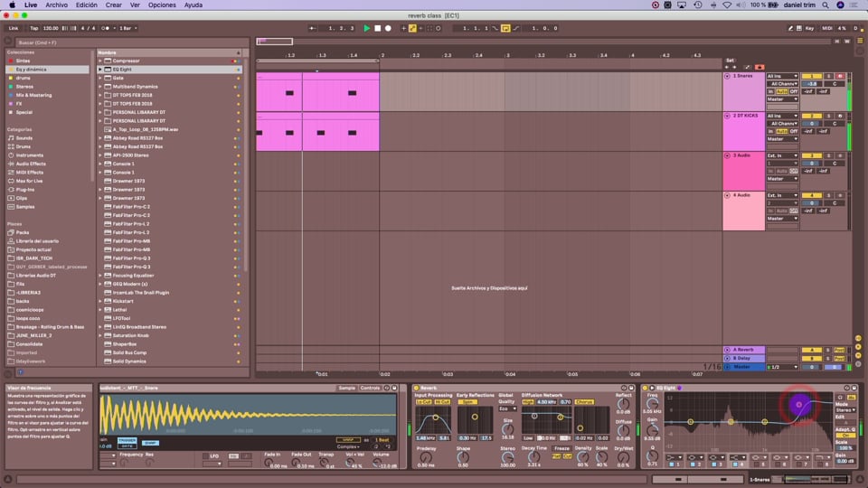This screenshot has height=488, width=868.
Task: Select FabFilter Pro-C 2 preset first entry
Action: point(131,207)
